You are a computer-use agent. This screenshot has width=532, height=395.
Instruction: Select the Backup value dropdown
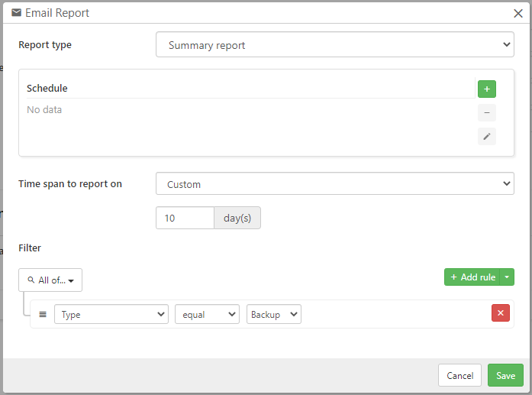pyautogui.click(x=273, y=314)
